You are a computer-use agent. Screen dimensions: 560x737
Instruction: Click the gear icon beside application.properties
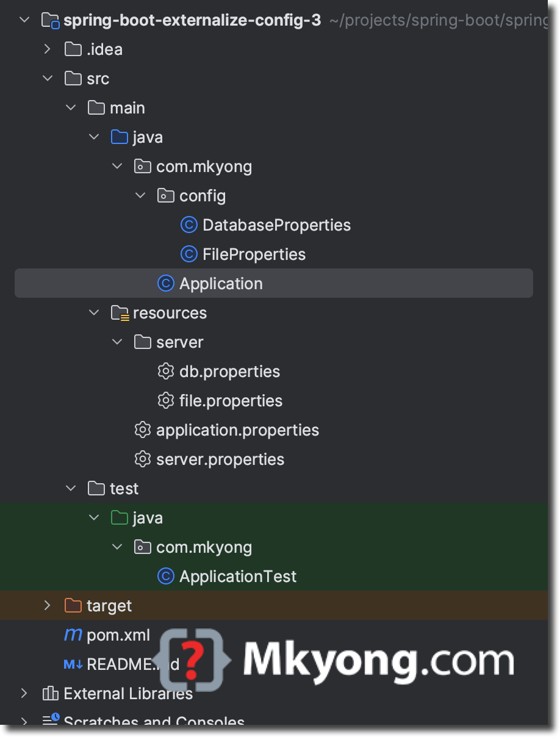pos(143,430)
